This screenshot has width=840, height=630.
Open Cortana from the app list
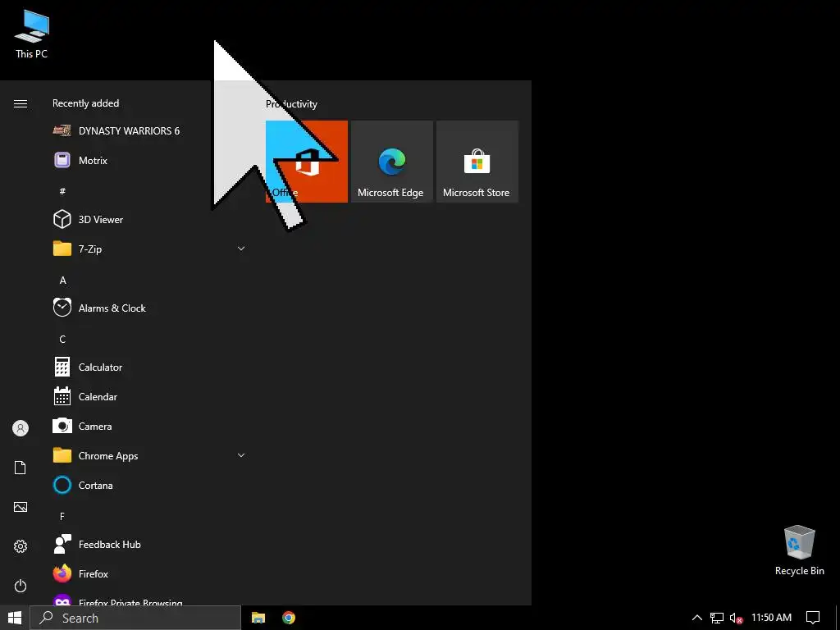[149, 485]
